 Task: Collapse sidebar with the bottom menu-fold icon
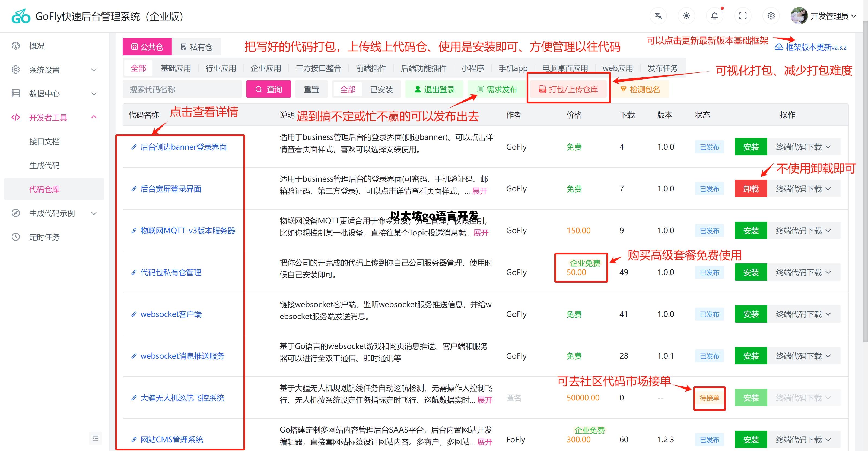click(x=95, y=438)
